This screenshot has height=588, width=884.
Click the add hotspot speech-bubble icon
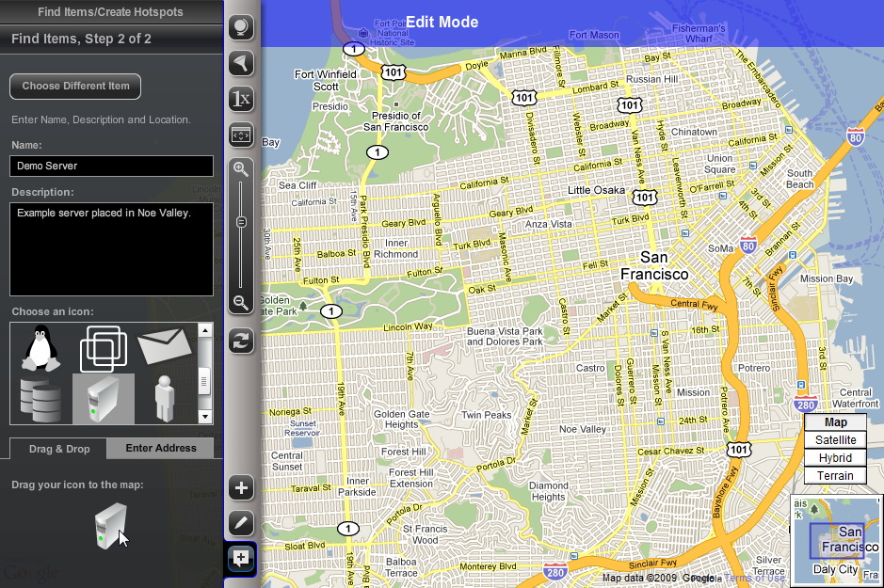click(x=241, y=558)
